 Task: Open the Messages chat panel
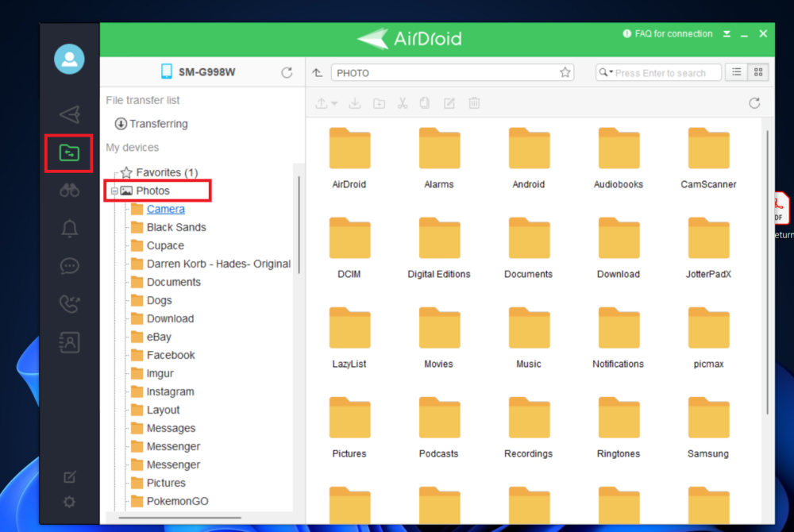[x=69, y=266]
